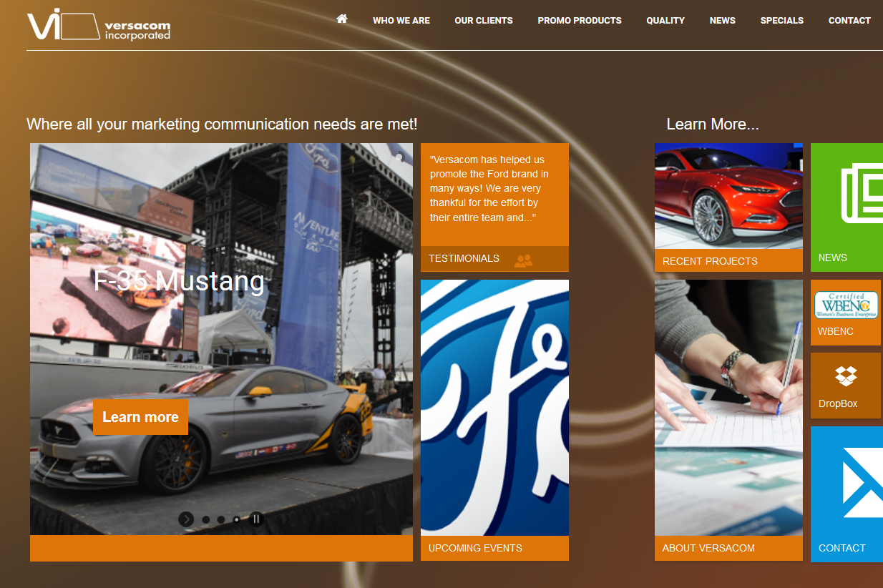Viewport: 883px width, 588px height.
Task: Read the Versacom Ford testimonial quote
Action: (489, 189)
